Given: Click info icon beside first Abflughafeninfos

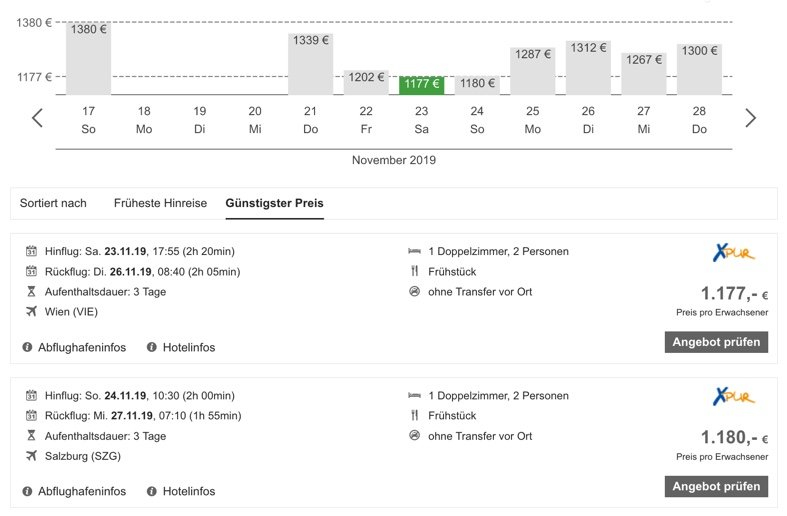Looking at the screenshot, I should pos(27,347).
